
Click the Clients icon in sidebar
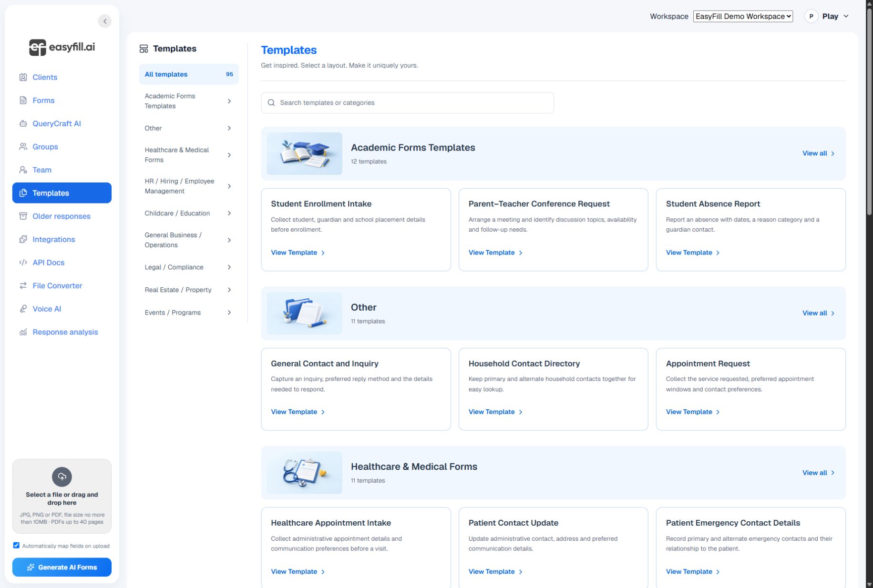coord(23,77)
